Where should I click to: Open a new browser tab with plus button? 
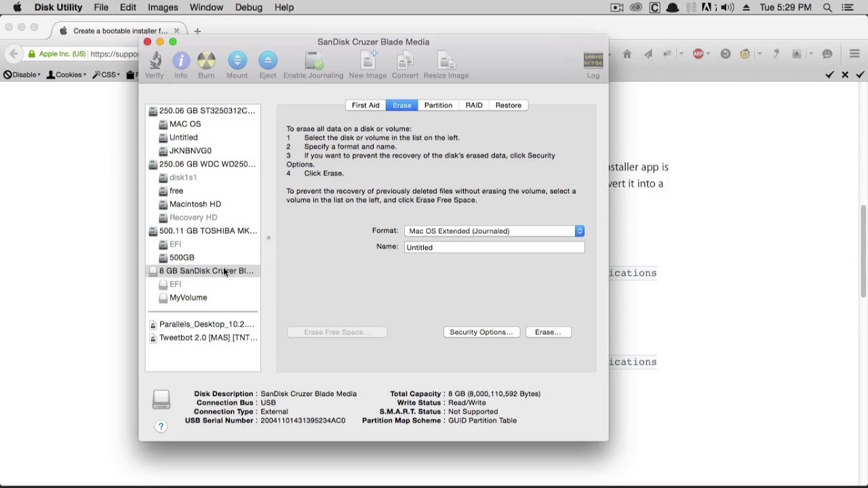click(197, 31)
